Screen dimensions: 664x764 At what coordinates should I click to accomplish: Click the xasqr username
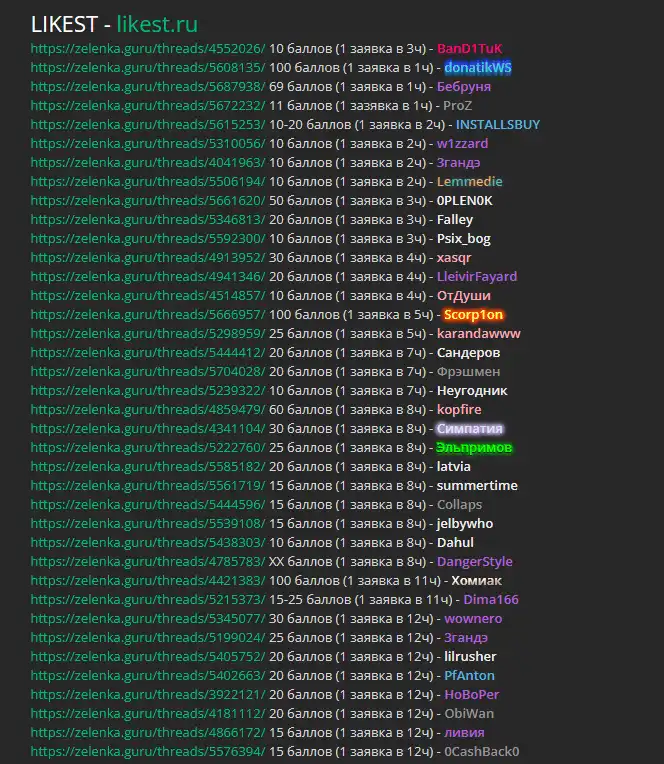[454, 258]
